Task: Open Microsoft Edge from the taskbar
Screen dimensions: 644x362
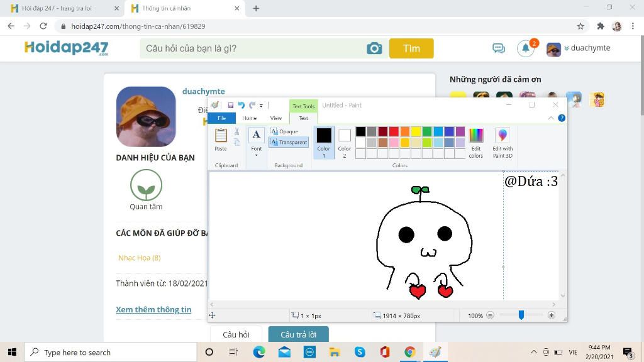Action: [x=258, y=352]
